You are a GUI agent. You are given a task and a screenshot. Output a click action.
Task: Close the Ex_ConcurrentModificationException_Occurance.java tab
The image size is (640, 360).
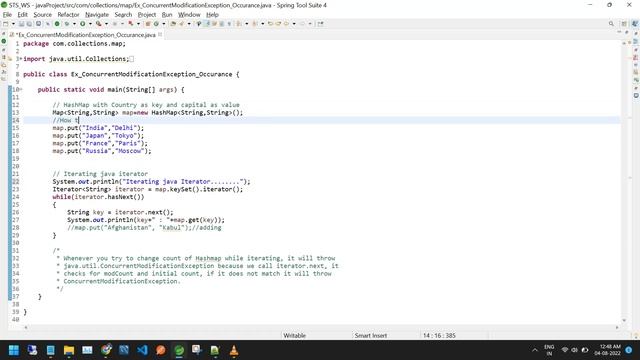[160, 35]
